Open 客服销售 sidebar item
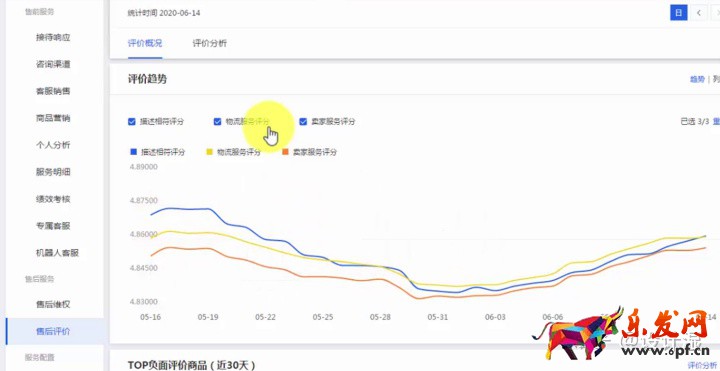This screenshot has height=371, width=720. (x=53, y=91)
